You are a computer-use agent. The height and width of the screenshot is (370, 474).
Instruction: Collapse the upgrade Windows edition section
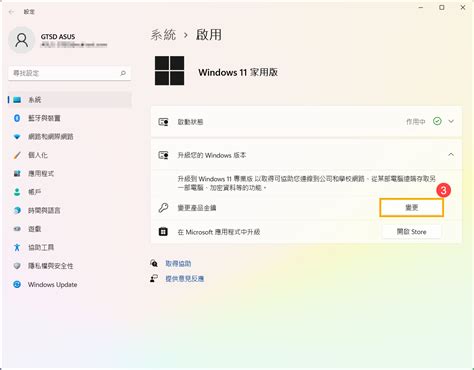pyautogui.click(x=451, y=155)
